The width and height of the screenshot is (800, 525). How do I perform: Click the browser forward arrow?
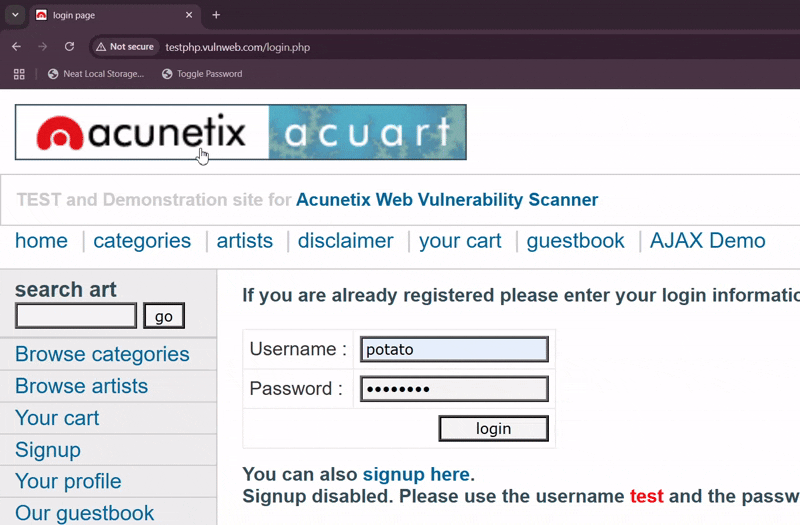42,46
